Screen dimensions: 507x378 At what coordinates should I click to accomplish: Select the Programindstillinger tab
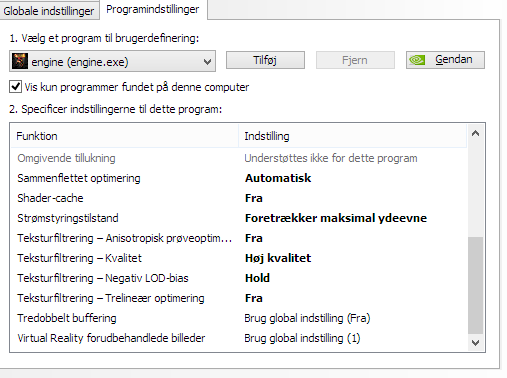(x=153, y=9)
